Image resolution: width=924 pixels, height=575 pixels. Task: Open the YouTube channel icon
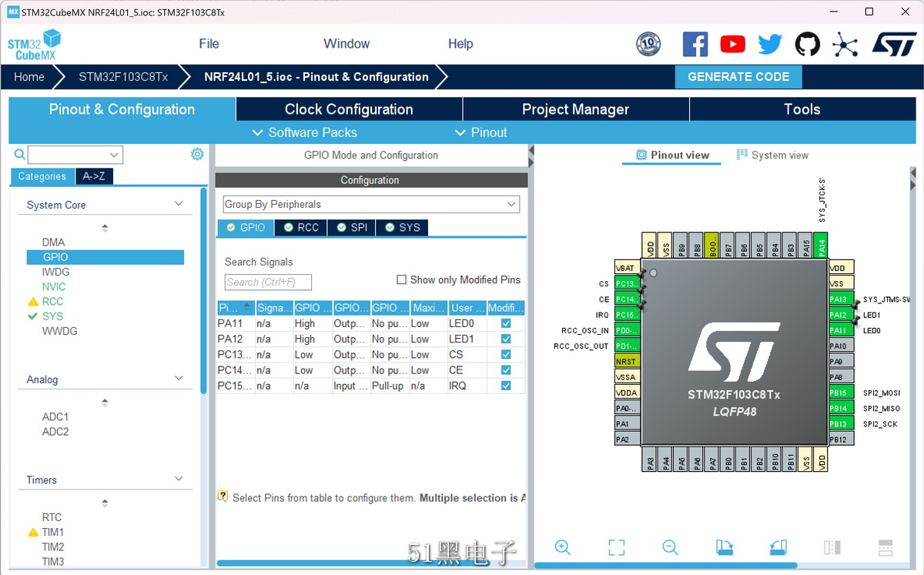tap(732, 44)
